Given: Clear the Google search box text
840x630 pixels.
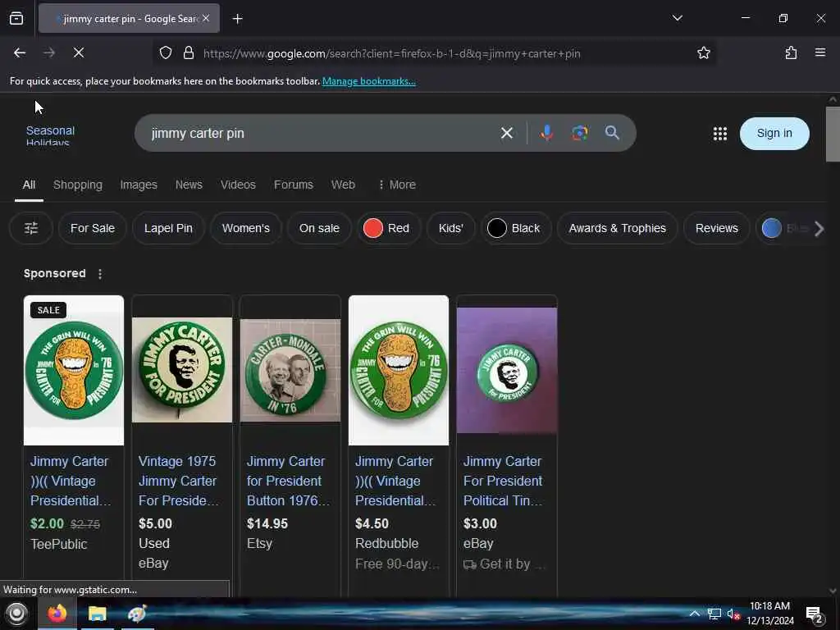Looking at the screenshot, I should [507, 133].
